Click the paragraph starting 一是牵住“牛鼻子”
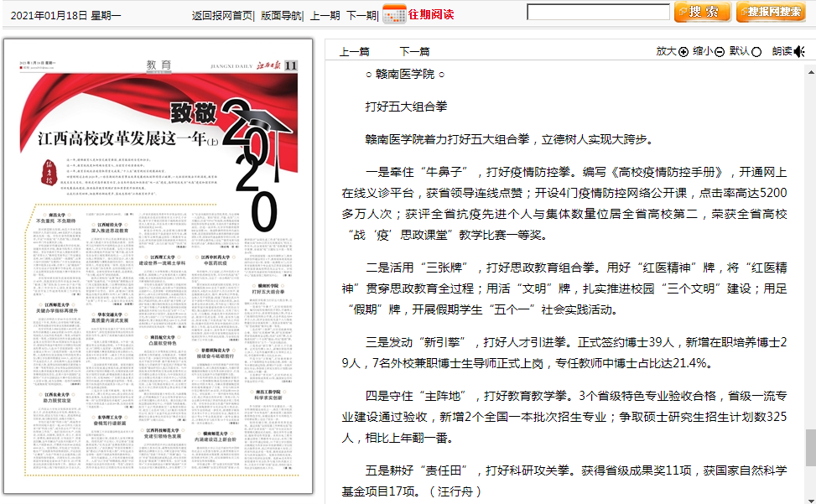Viewport: 816px width, 504px height. [564, 204]
